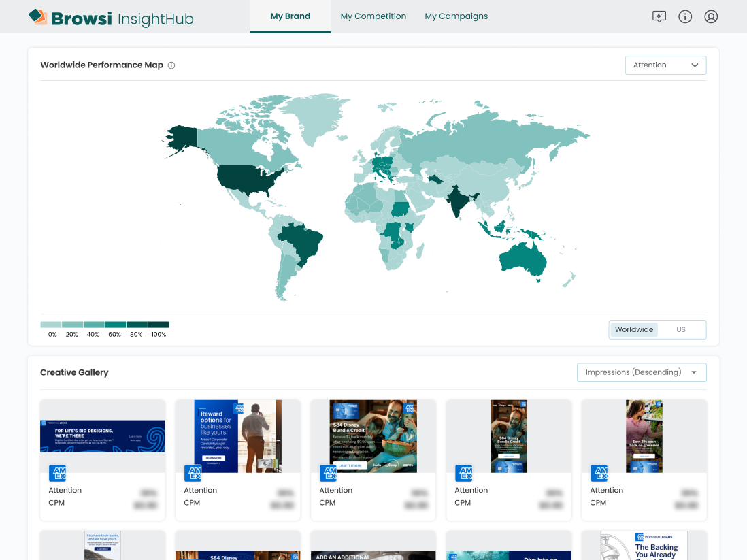Open the "ADD AN ADDITIONAL" creative

point(373,556)
